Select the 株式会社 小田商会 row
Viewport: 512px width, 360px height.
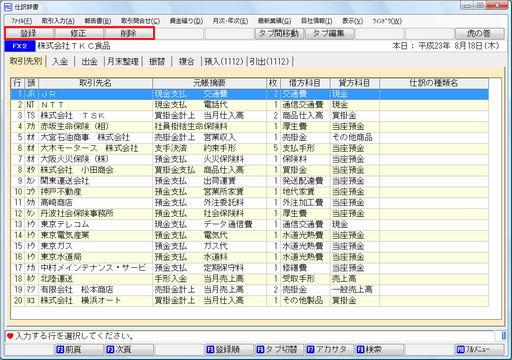250,170
